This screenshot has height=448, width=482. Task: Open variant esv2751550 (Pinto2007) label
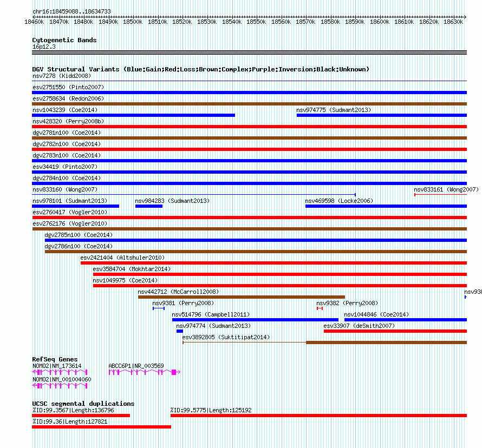tap(68, 87)
